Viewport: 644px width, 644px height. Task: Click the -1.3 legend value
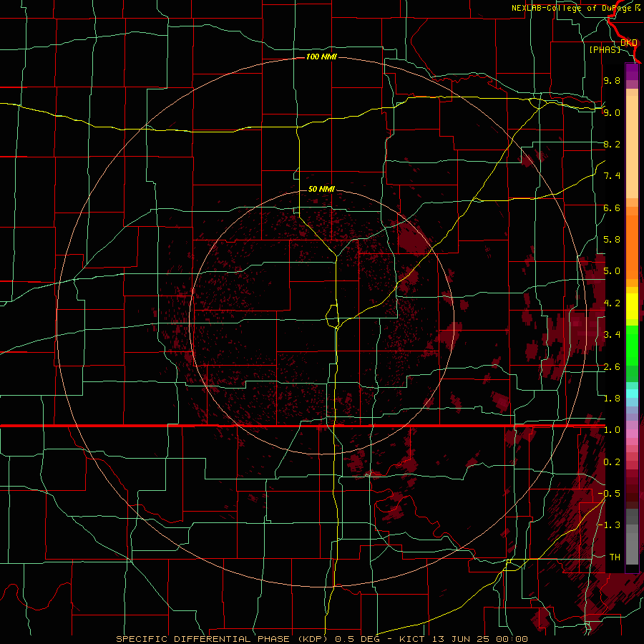610,525
